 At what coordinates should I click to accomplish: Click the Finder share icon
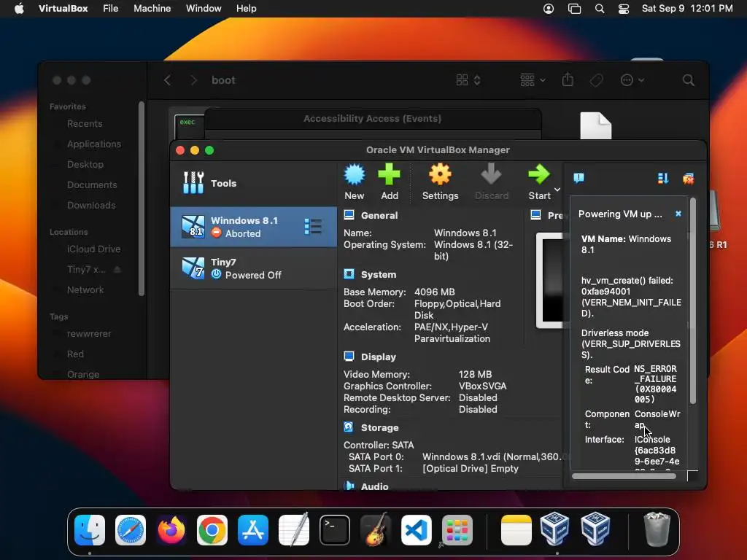[x=568, y=80]
